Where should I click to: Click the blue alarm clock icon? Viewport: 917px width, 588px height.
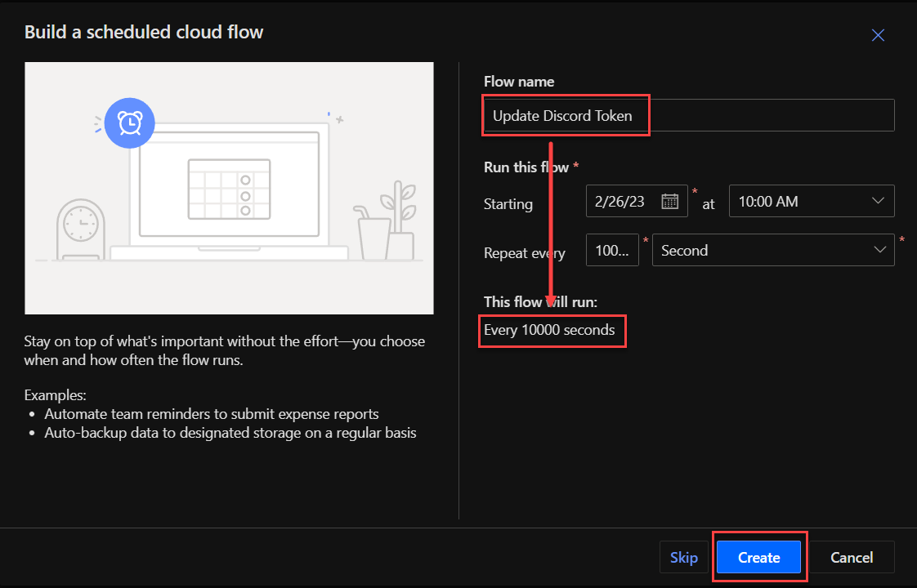pos(129,122)
